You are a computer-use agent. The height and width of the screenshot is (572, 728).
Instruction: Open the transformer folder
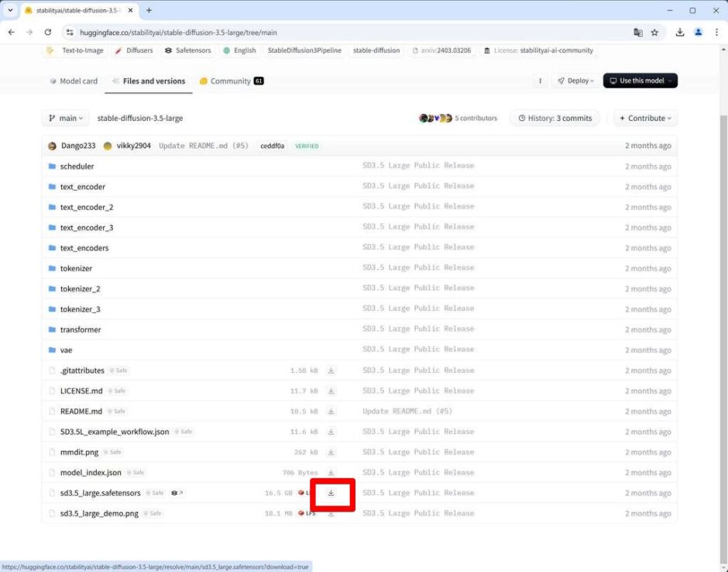pos(81,329)
